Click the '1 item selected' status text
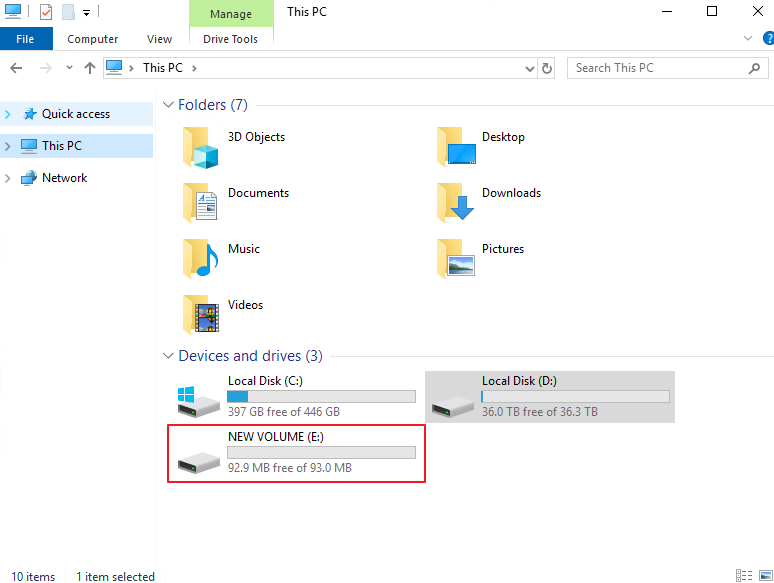The height and width of the screenshot is (583, 774). 116,577
